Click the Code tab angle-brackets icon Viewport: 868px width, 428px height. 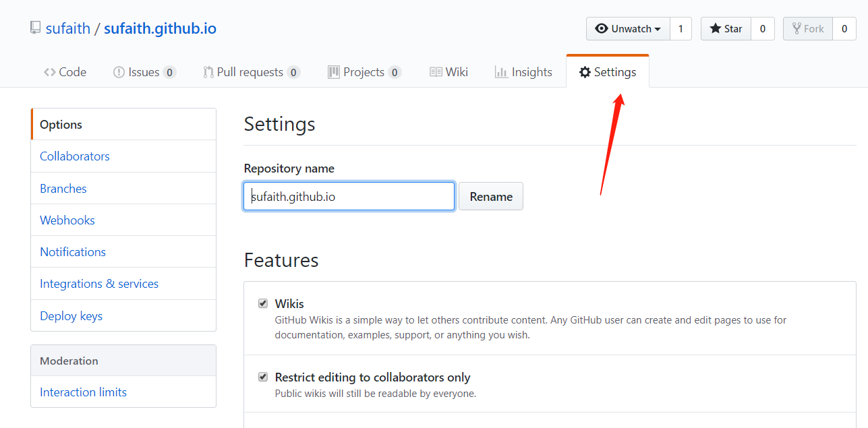click(x=49, y=72)
